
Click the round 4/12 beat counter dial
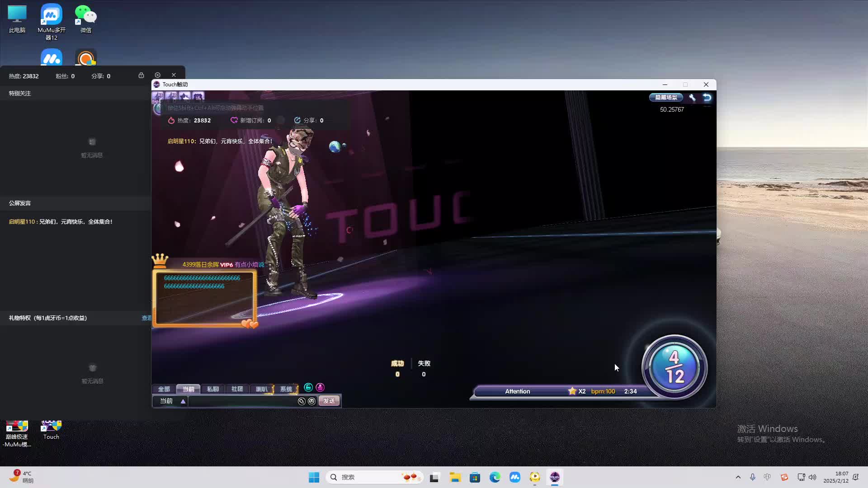674,367
